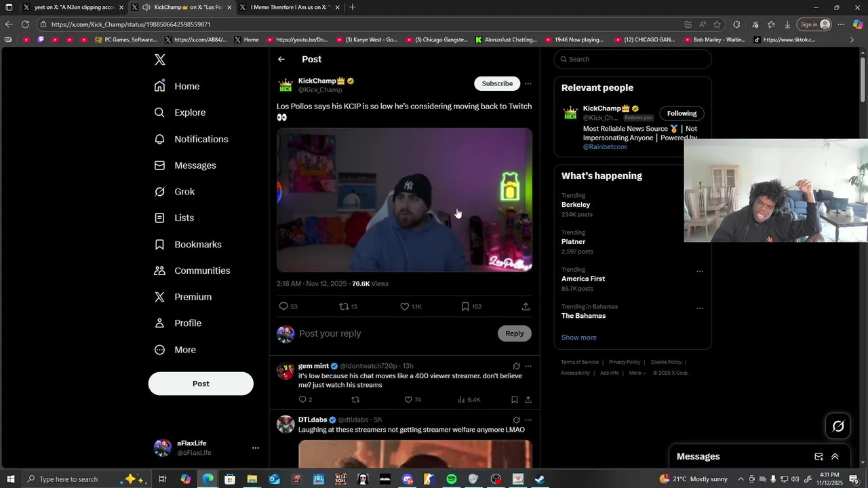Repost gem mint's comment
This screenshot has height=488, width=868.
355,400
